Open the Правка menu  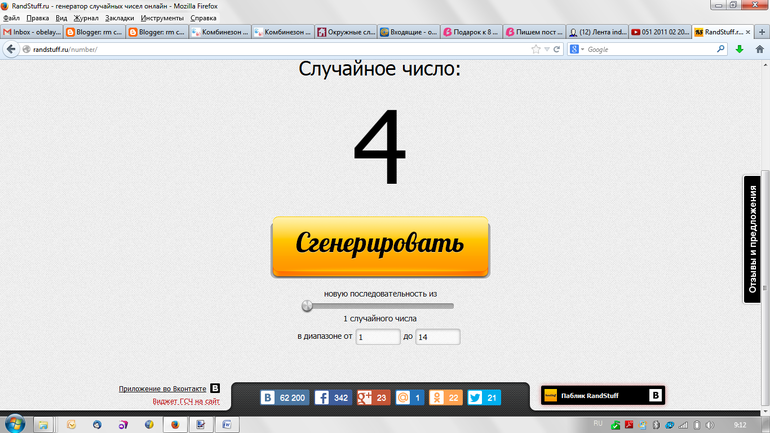tap(37, 18)
